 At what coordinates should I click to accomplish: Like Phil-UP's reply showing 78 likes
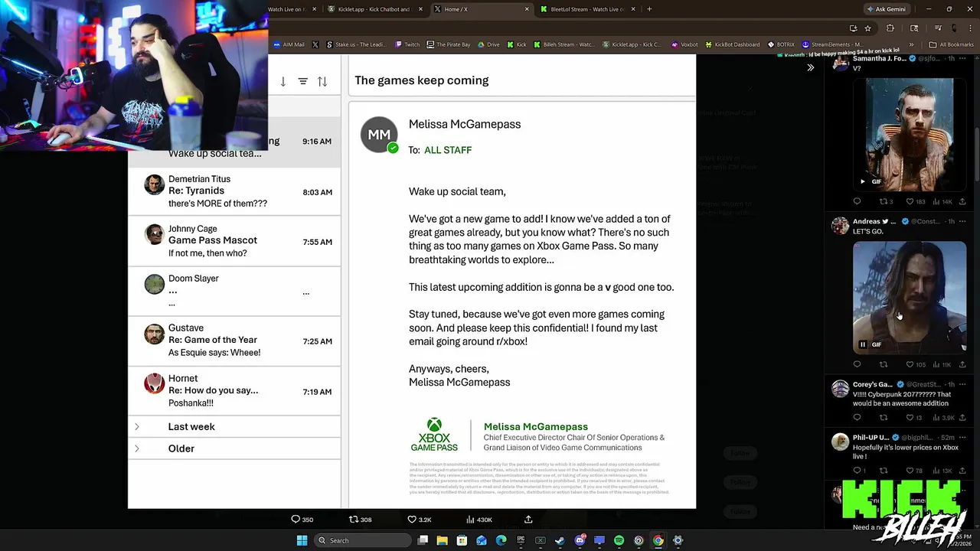(910, 470)
